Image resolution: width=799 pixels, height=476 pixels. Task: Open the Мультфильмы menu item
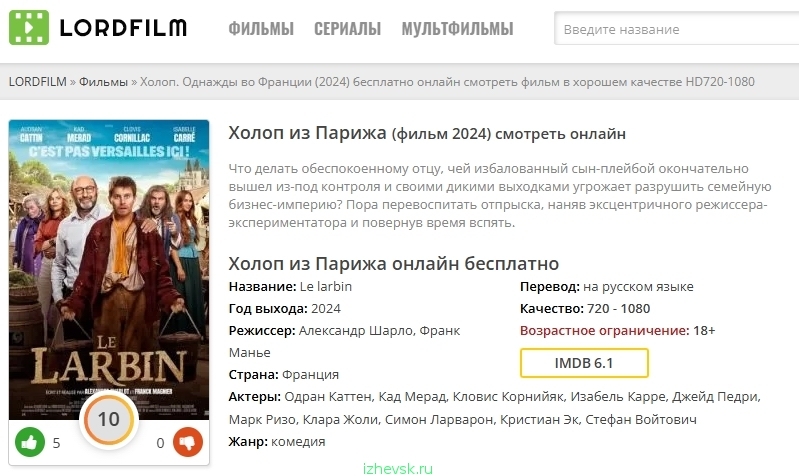(457, 29)
